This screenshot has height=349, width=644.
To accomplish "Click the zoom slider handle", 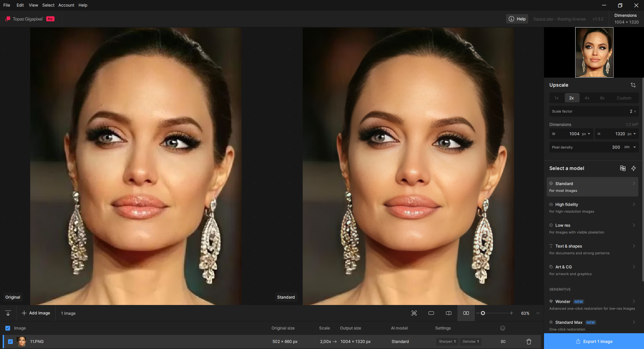I will pyautogui.click(x=483, y=313).
